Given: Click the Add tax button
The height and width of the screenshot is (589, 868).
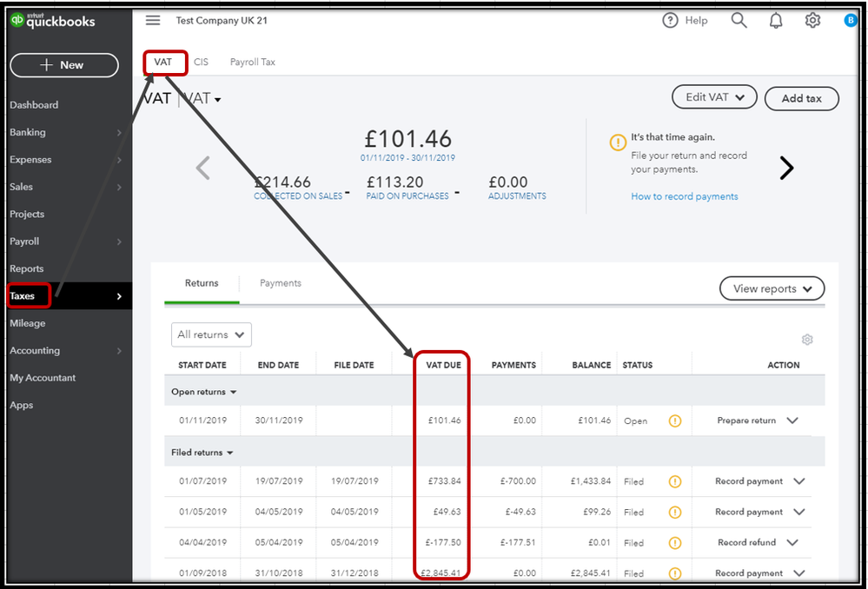Looking at the screenshot, I should pyautogui.click(x=802, y=98).
